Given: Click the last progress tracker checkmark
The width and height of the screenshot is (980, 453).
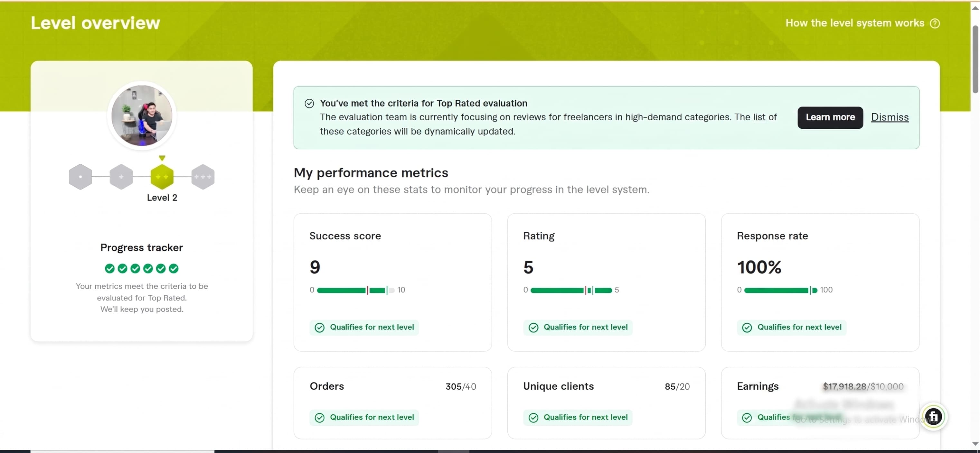Looking at the screenshot, I should pyautogui.click(x=174, y=269).
